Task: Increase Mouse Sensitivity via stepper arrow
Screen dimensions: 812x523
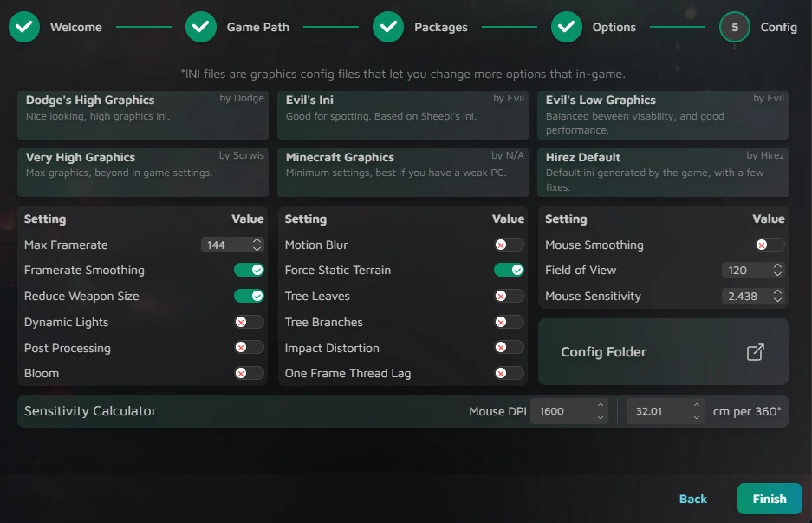Action: pyautogui.click(x=776, y=291)
